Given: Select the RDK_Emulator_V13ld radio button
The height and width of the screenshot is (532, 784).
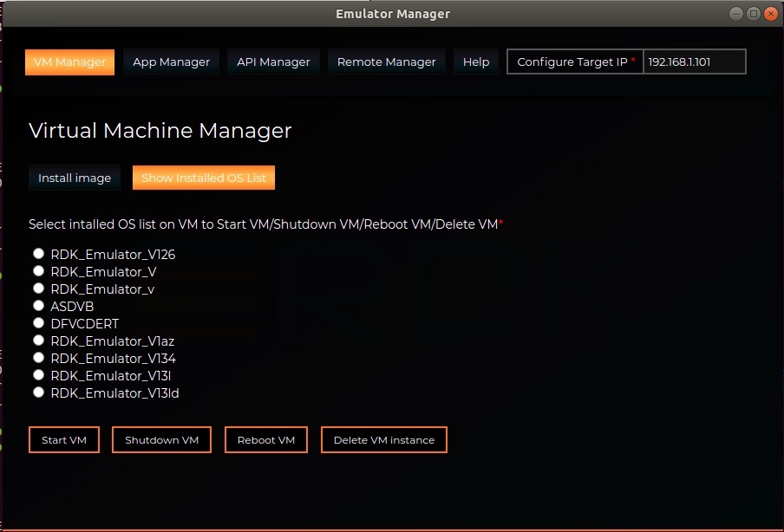Looking at the screenshot, I should (x=38, y=393).
